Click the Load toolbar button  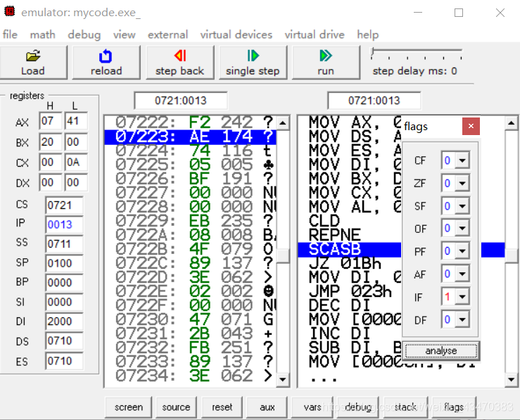[x=33, y=63]
